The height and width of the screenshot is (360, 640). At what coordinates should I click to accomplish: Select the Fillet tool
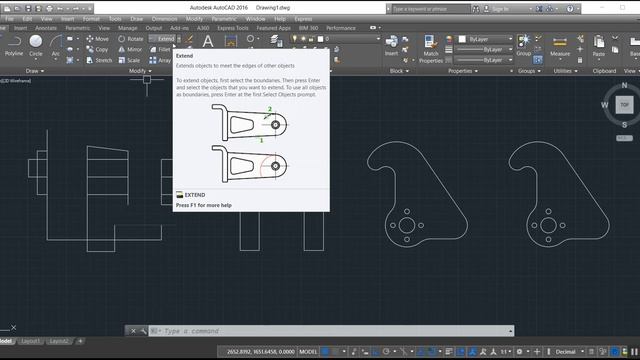tap(160, 49)
